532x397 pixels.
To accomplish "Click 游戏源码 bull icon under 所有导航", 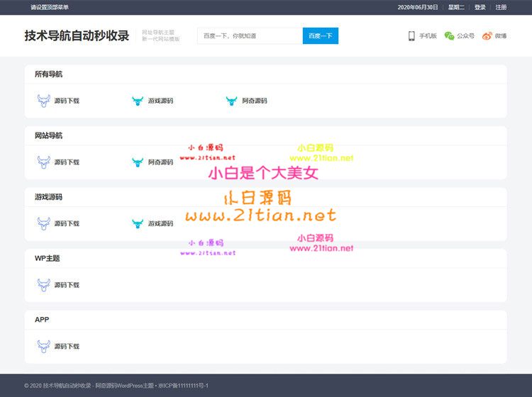I will pos(138,101).
